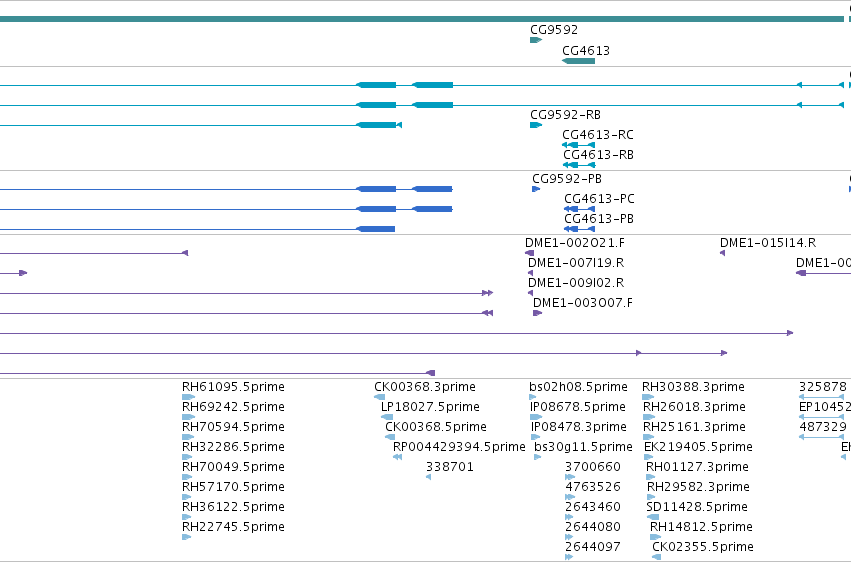Viewport: 851px width, 562px height.
Task: Select protein CG4613-PC
Action: click(599, 199)
